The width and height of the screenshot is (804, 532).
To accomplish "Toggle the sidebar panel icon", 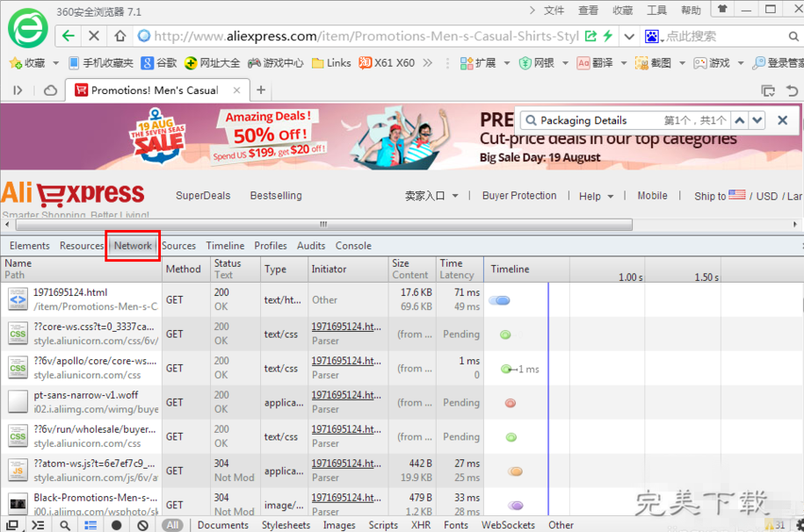I will point(18,90).
